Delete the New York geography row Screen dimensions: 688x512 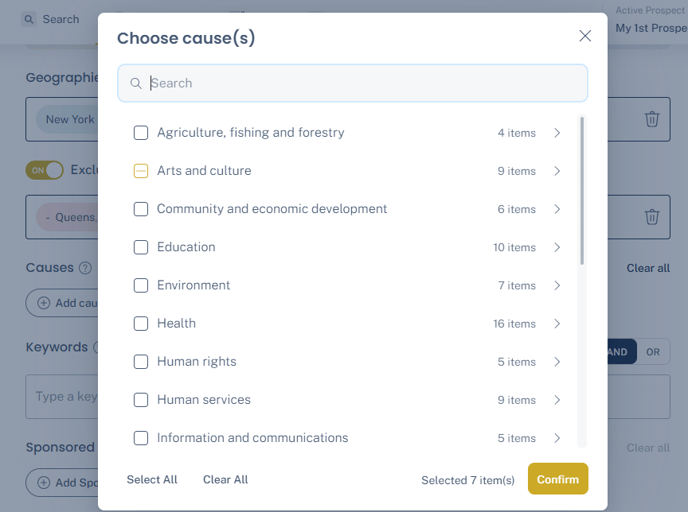(652, 119)
